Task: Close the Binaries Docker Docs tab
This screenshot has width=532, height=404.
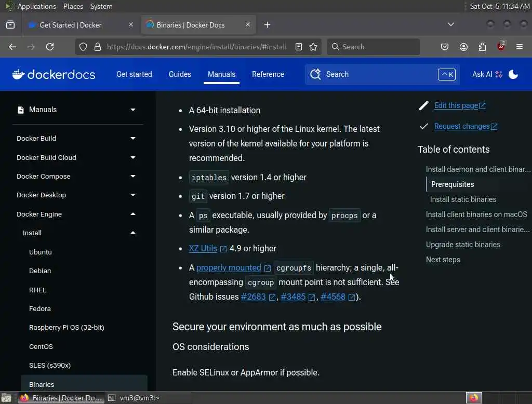Action: point(248,24)
